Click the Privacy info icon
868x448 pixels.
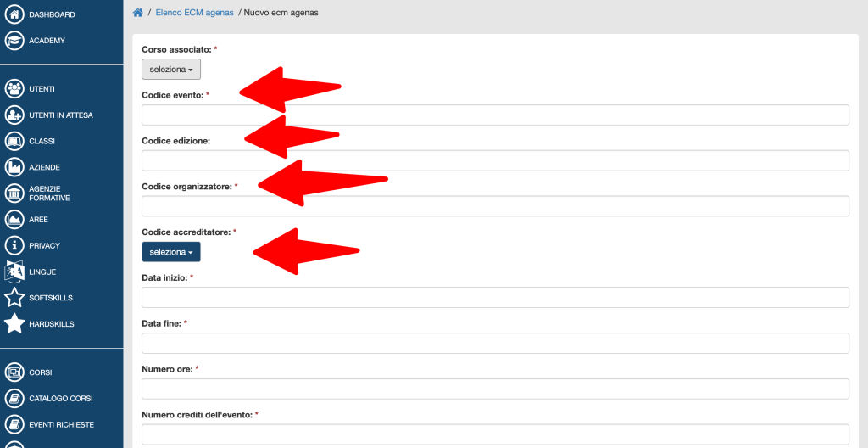[14, 245]
